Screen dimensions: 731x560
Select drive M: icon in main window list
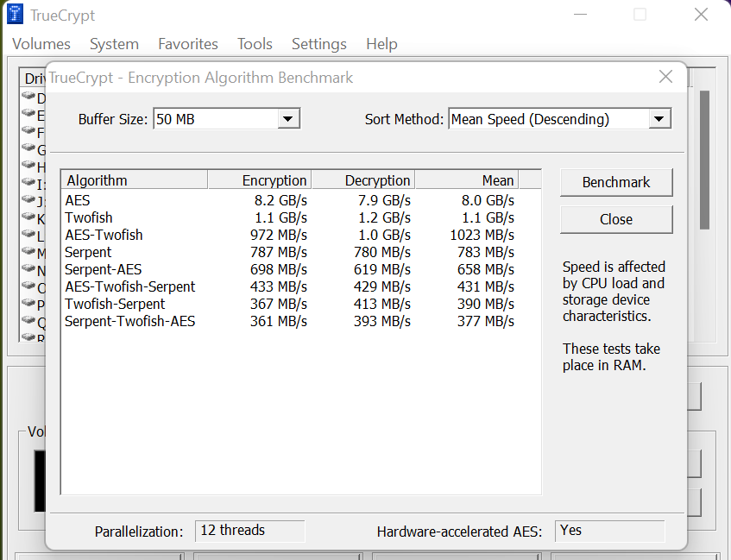point(28,252)
